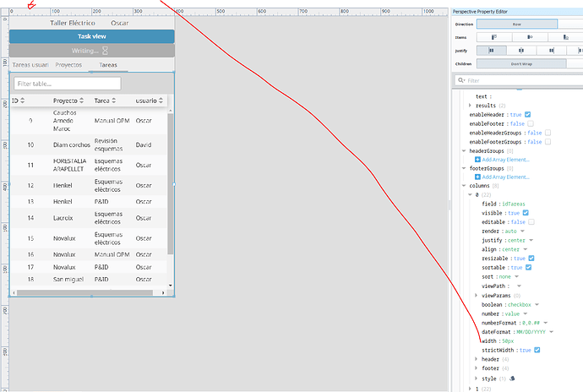Toggle the enableFooterGroups checkbox
Screen dimensions: 583x392
(548, 142)
